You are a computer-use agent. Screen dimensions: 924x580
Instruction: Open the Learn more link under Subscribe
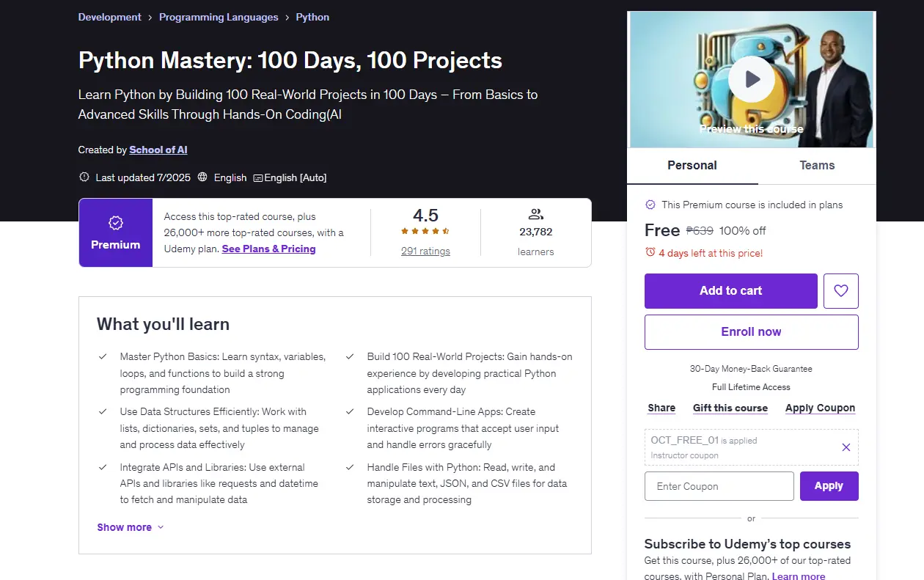[799, 576]
